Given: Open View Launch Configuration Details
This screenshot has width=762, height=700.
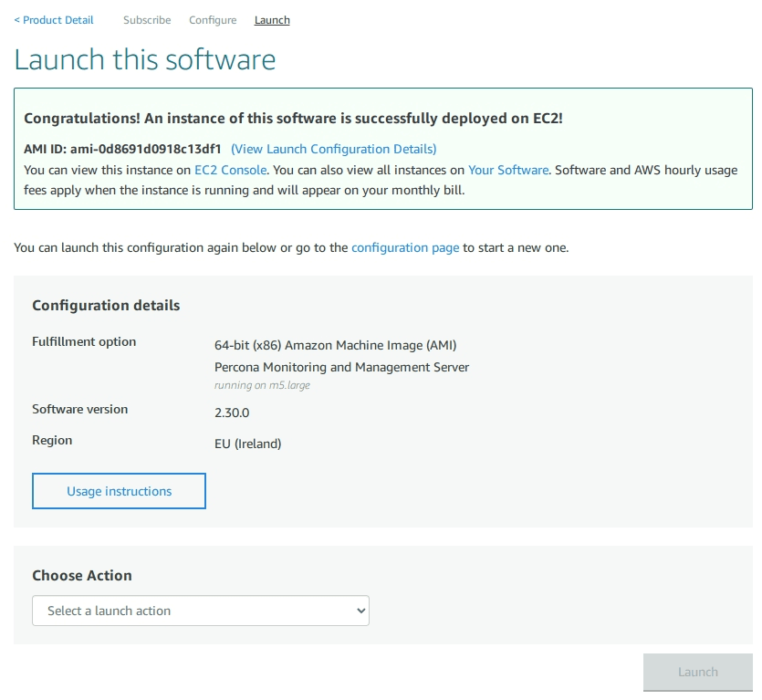Looking at the screenshot, I should (334, 148).
